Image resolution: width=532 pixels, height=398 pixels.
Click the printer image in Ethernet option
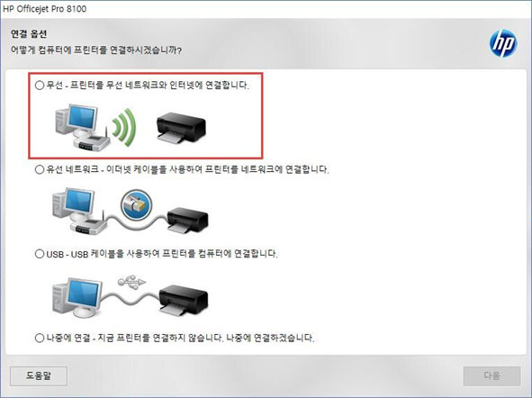point(187,220)
